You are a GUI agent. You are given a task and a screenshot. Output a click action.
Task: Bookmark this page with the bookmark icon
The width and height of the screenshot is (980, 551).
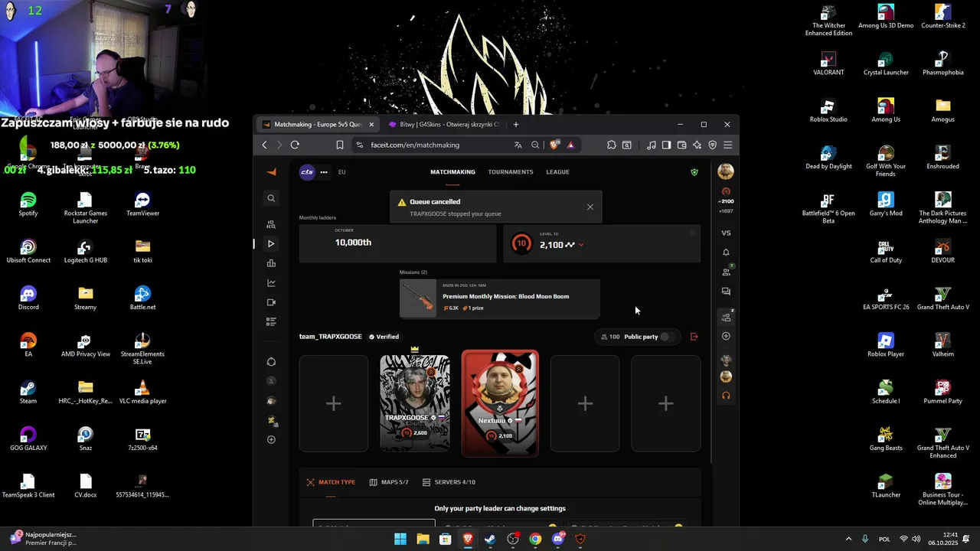click(x=340, y=145)
